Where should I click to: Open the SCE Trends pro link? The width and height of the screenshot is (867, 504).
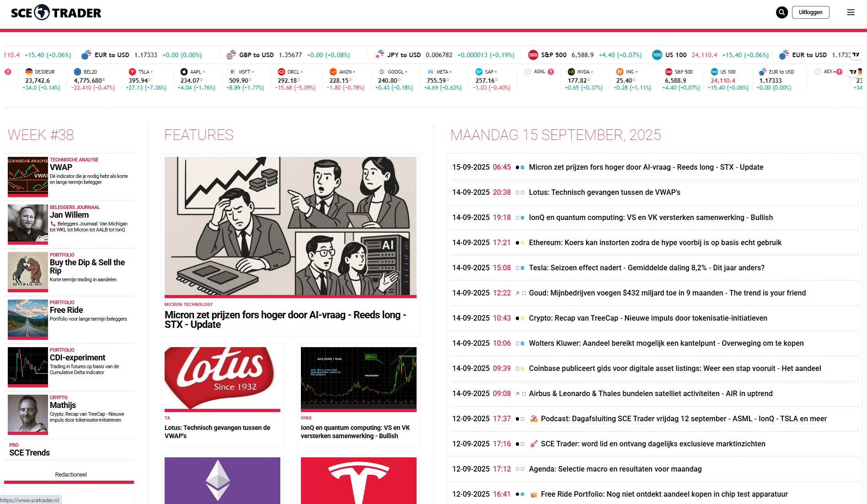pos(30,453)
